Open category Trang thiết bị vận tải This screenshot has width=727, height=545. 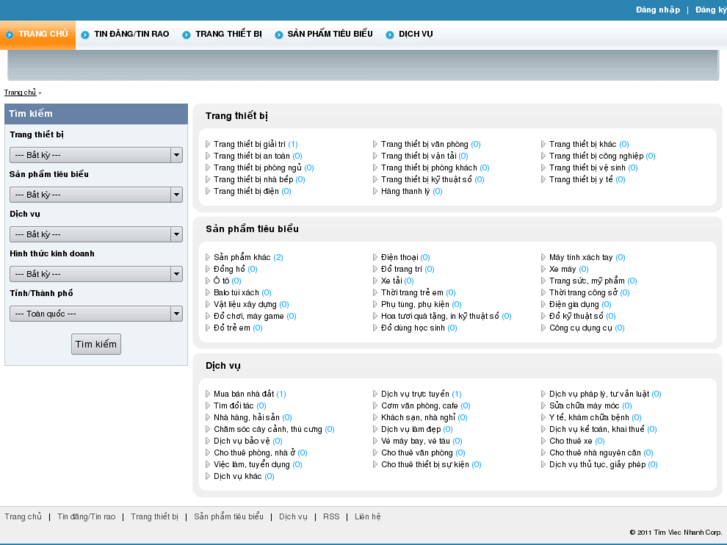point(419,156)
